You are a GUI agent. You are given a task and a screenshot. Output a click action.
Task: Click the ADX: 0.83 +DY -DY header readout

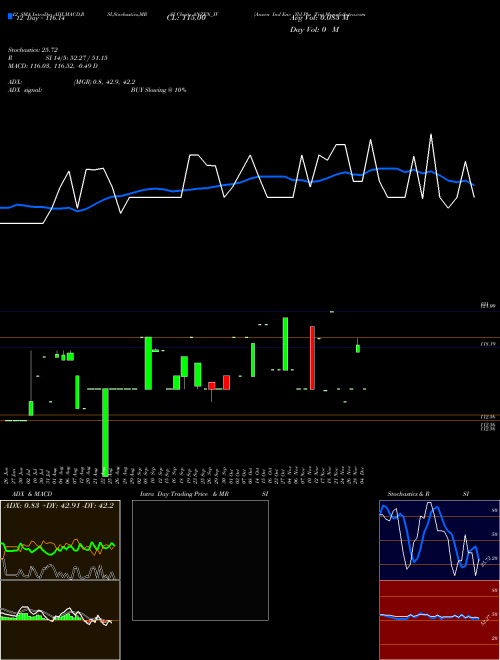pyautogui.click(x=59, y=506)
